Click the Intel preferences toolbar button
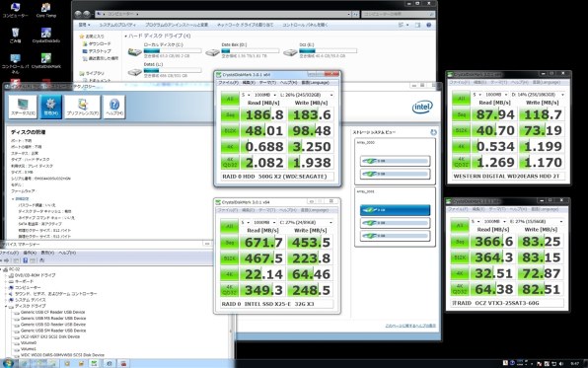This screenshot has height=368, width=588. click(x=83, y=107)
